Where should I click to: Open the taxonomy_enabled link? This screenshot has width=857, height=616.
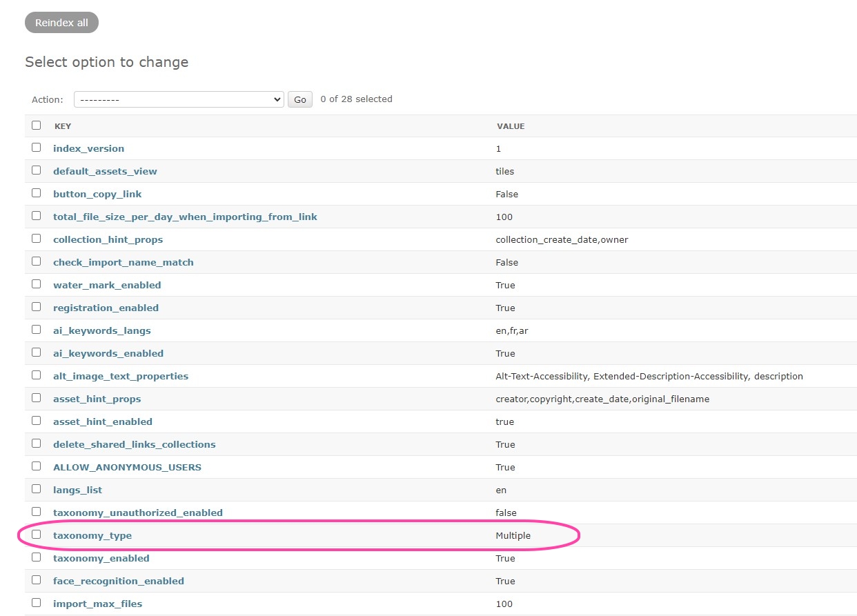click(101, 558)
